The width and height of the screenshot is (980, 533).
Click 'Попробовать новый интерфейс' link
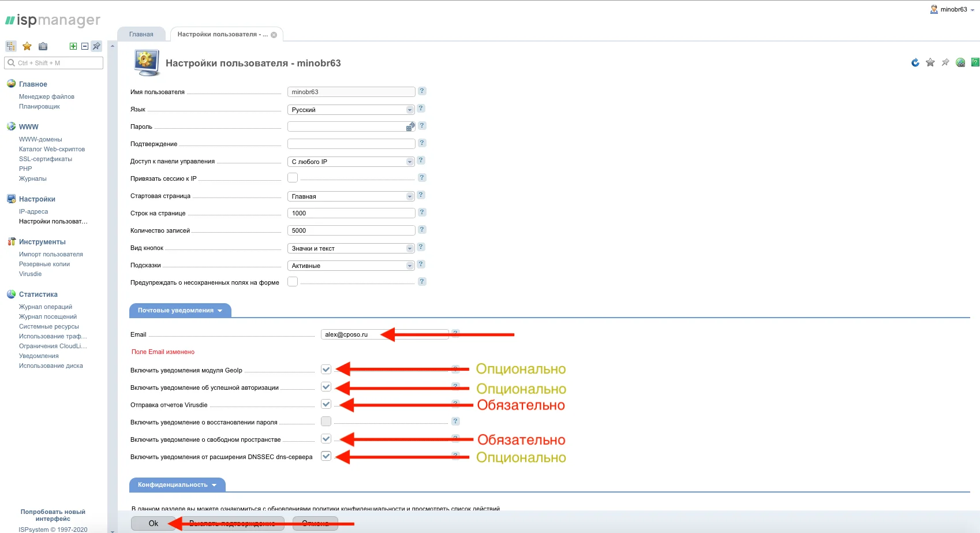click(53, 515)
